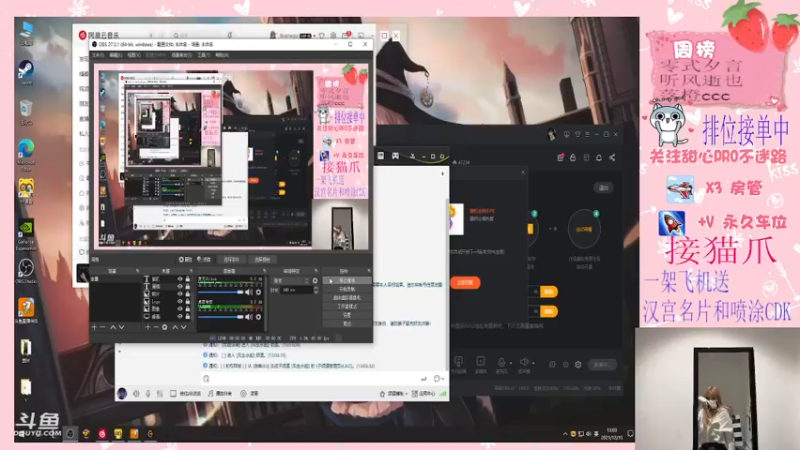800x450 pixels.
Task: Move source down in OBS Sources panel
Action: pyautogui.click(x=184, y=327)
